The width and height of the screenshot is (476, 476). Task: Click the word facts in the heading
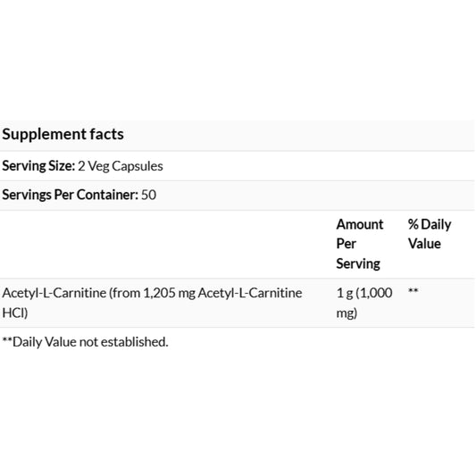point(106,134)
